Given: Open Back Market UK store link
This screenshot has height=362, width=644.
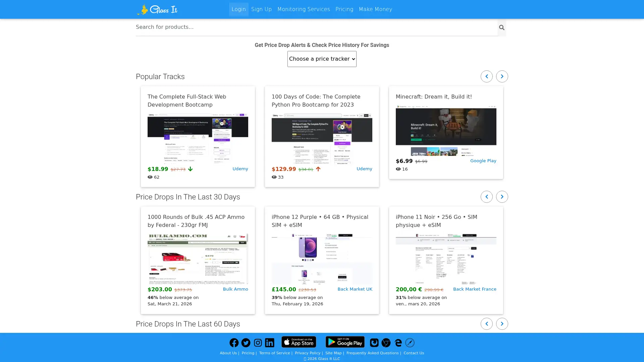Looking at the screenshot, I should click(355, 289).
